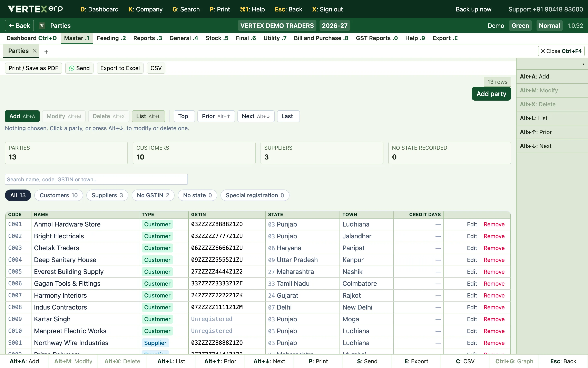588x368 pixels.
Task: Remove Chetak Traders row
Action: pyautogui.click(x=494, y=248)
